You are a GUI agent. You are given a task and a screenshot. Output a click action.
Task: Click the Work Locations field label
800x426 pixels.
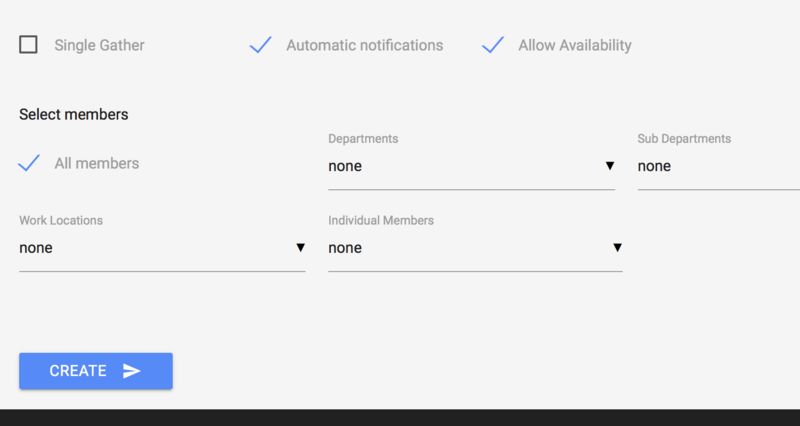point(61,220)
